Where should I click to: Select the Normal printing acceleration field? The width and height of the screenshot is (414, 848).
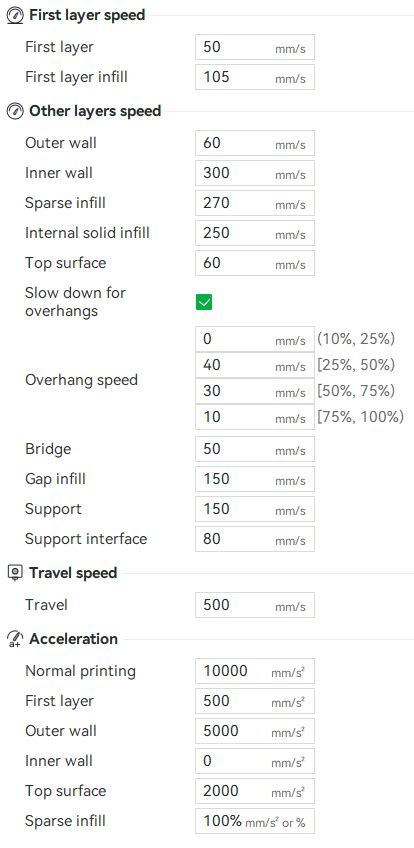[x=255, y=671]
